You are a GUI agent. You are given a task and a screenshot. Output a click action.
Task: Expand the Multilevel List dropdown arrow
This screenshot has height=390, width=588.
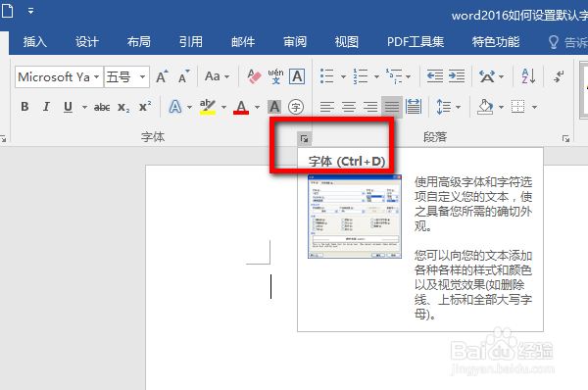click(x=408, y=76)
